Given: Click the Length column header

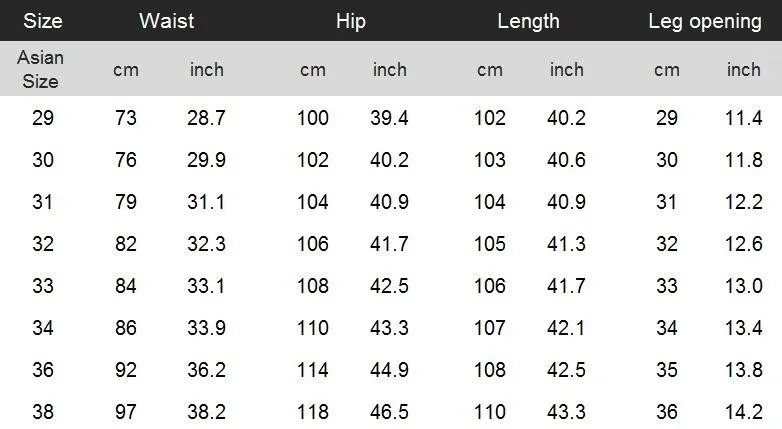Looking at the screenshot, I should click(x=528, y=21).
